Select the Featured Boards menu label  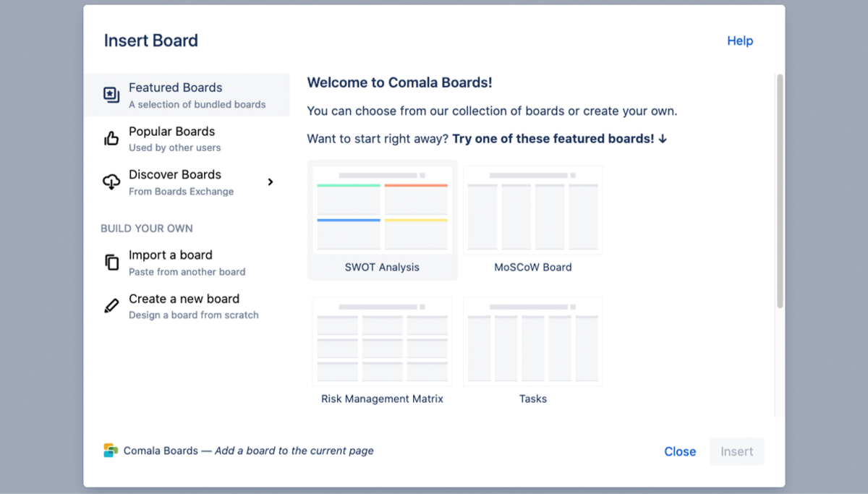coord(176,88)
